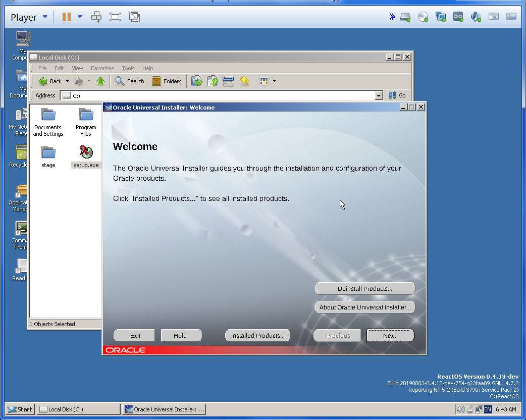Click the serial/tape device icon in Player
Screen dimensions: 526x420
click(458, 17)
